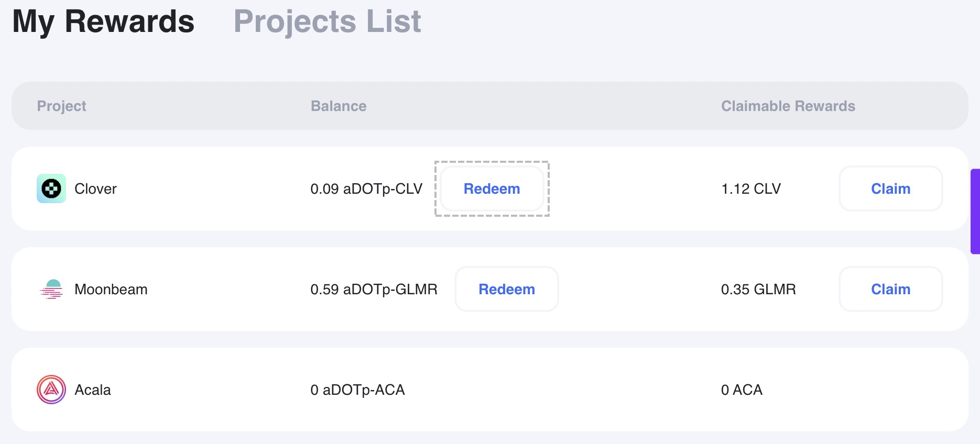Click the Acala project logo icon

51,390
